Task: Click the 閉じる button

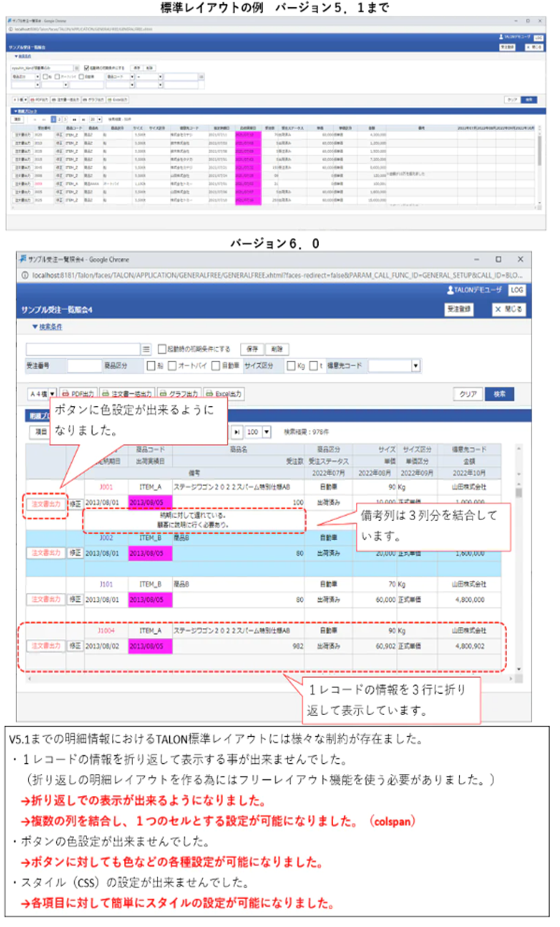Action: coord(509,309)
